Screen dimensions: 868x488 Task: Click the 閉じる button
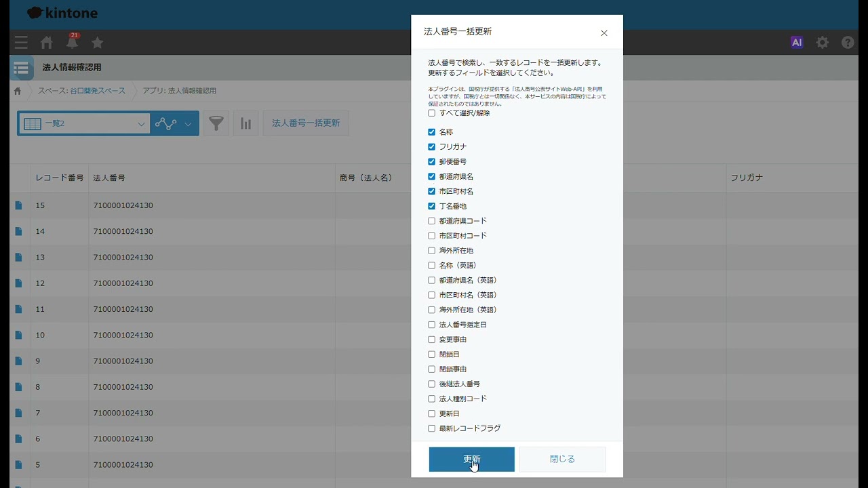click(562, 460)
